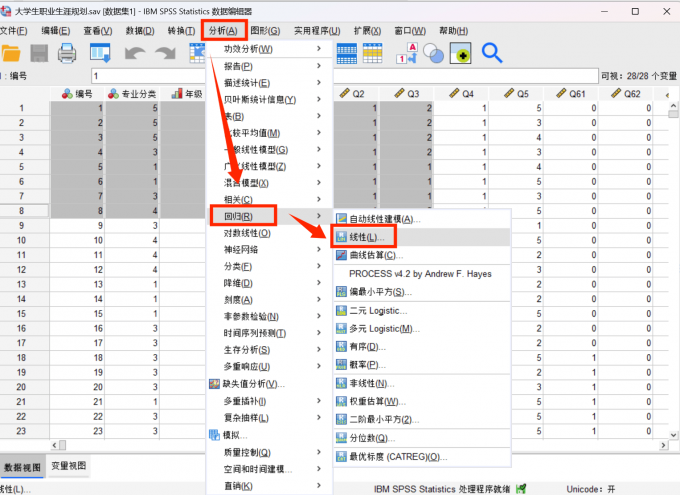Click the icon beside 权重估算(W)
The width and height of the screenshot is (680, 495).
[341, 402]
